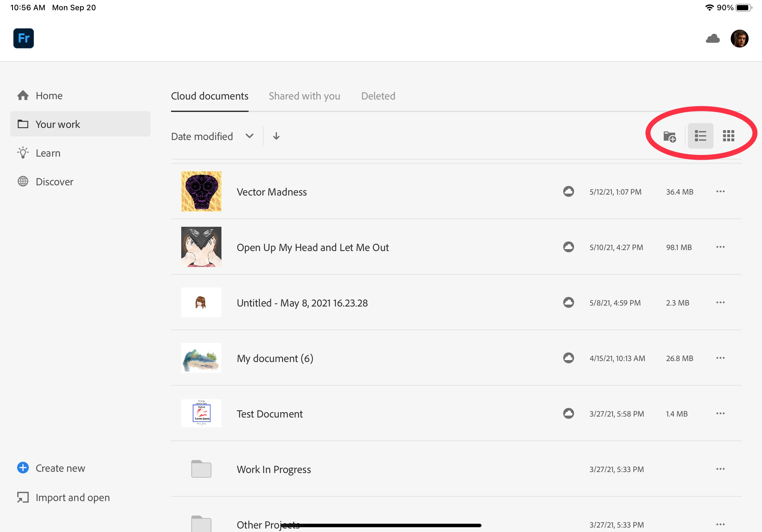Open the Discover section
Image resolution: width=762 pixels, height=532 pixels.
[x=54, y=182]
